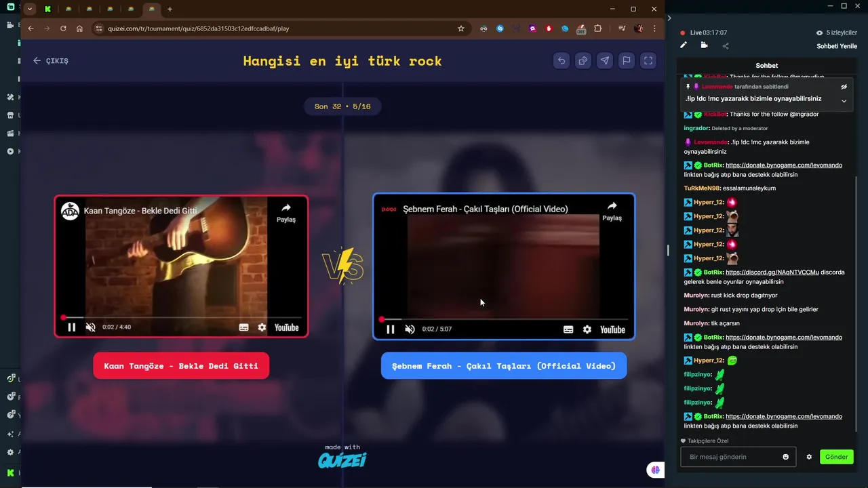Collapse chat panel with the arrow

[x=669, y=18]
